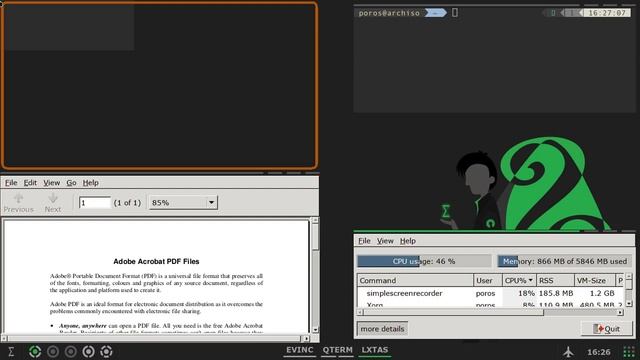Switch to EVINC window in taskbar
The height and width of the screenshot is (360, 640).
coord(300,350)
